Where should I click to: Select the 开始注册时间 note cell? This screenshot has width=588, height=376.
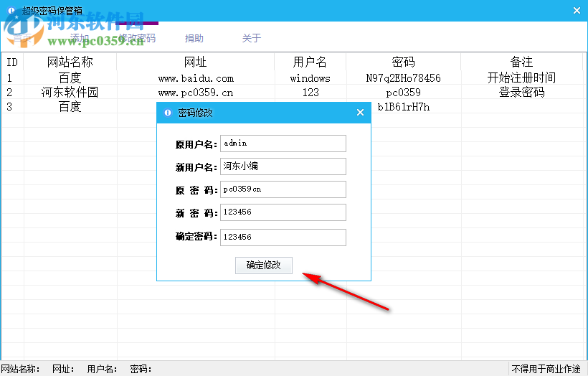[521, 78]
